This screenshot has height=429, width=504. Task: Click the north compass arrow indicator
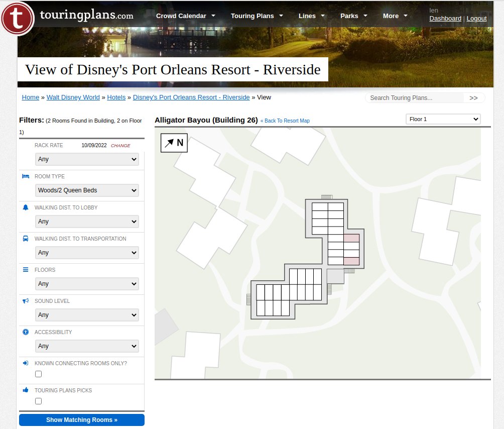click(x=174, y=143)
